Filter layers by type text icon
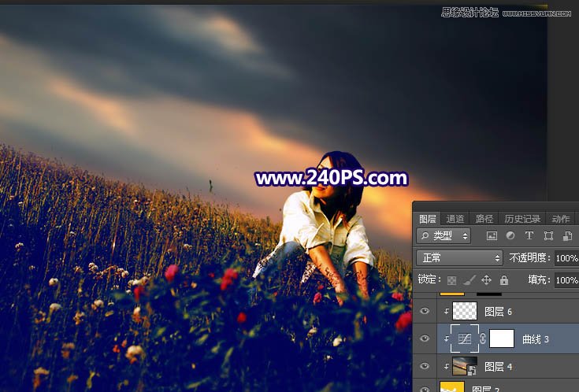The image size is (579, 392). click(x=529, y=235)
